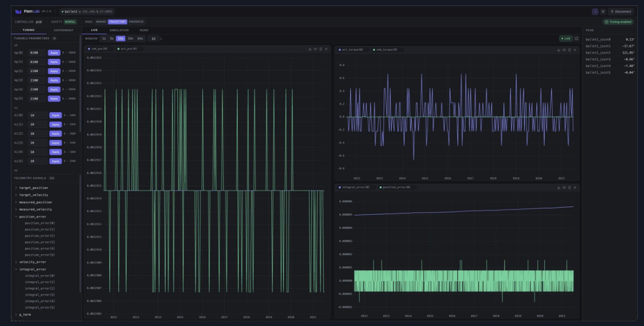Open the RUNS tab
Image resolution: width=644 pixels, height=326 pixels.
[x=144, y=30]
